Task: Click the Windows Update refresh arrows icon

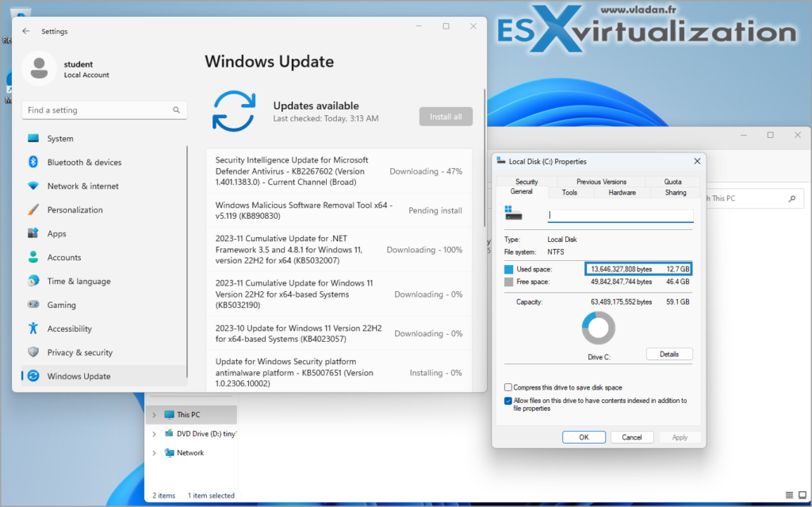Action: tap(233, 112)
